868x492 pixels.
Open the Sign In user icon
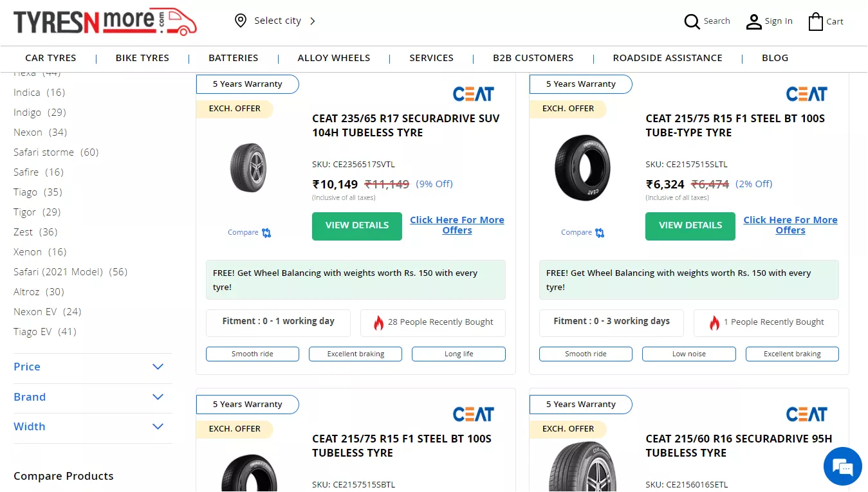pyautogui.click(x=753, y=22)
